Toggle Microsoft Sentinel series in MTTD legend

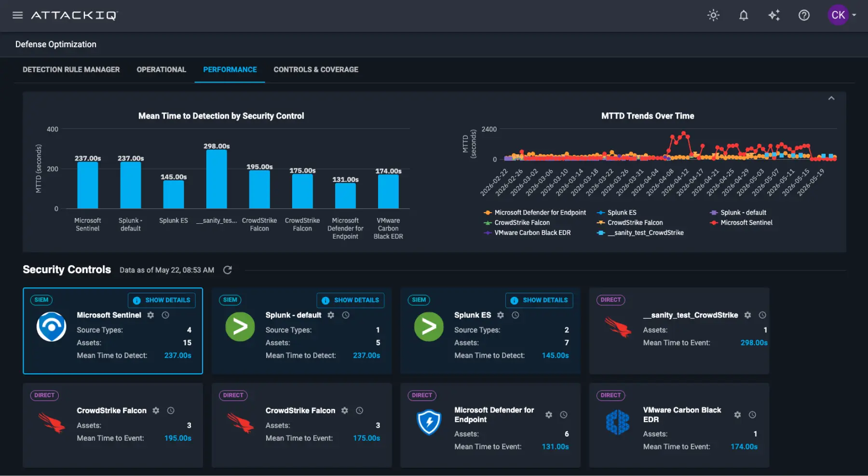click(x=741, y=223)
